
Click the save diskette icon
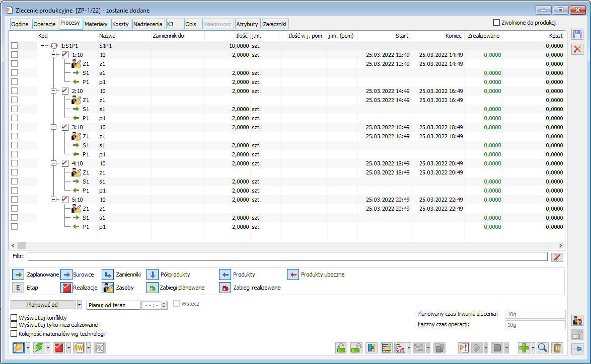tap(577, 35)
